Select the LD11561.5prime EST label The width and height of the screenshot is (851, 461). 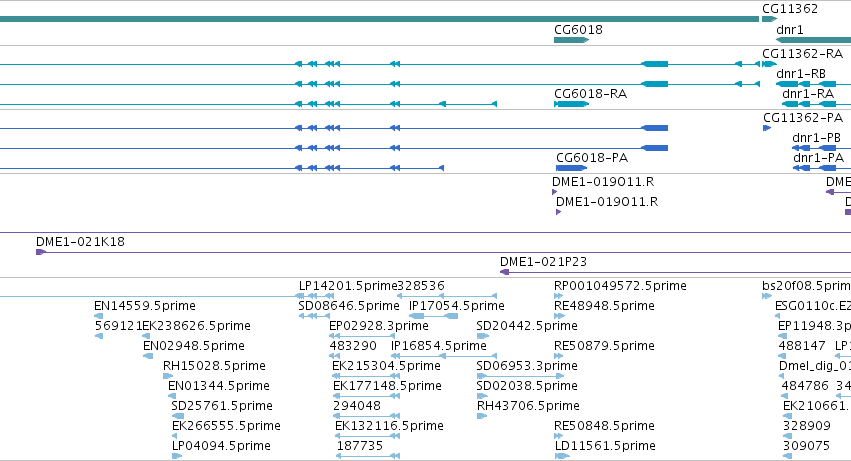click(605, 447)
